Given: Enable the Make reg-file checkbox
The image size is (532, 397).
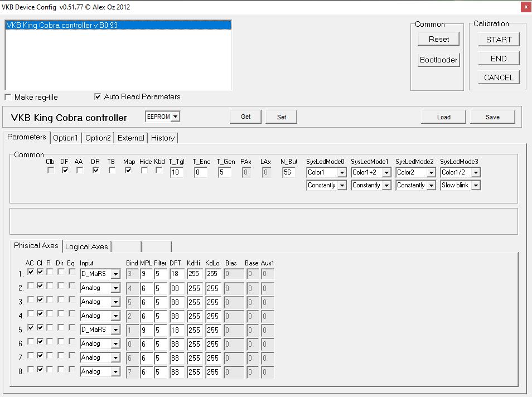Looking at the screenshot, I should [8, 97].
